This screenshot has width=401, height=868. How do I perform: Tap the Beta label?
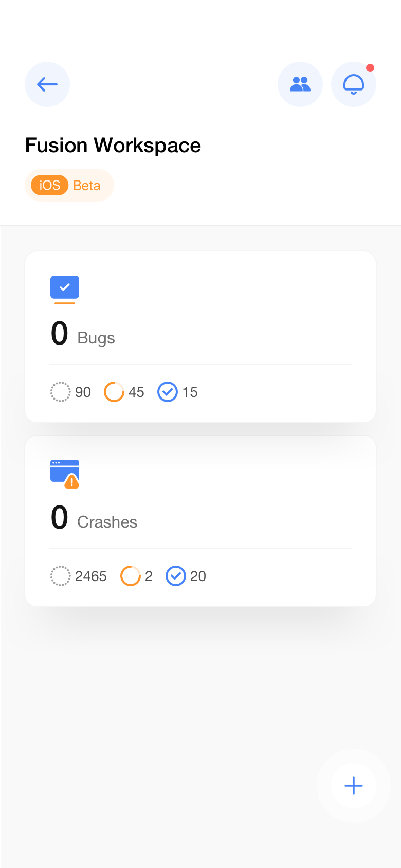[87, 185]
